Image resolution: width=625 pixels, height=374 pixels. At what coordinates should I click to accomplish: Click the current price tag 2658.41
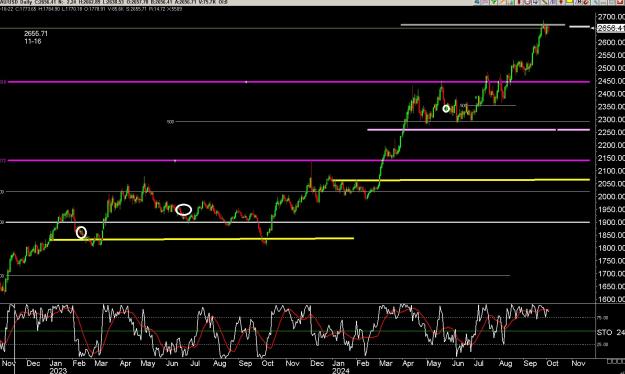(610, 28)
